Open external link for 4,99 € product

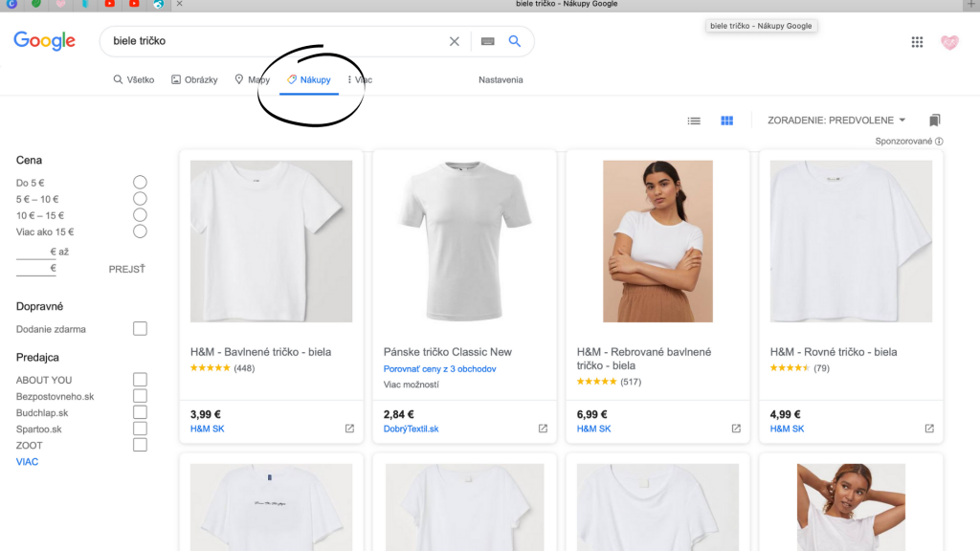coord(929,429)
